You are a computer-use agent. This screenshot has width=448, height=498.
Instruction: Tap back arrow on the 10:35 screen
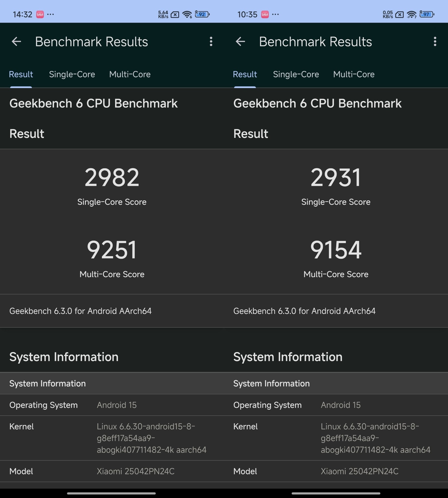(x=240, y=42)
